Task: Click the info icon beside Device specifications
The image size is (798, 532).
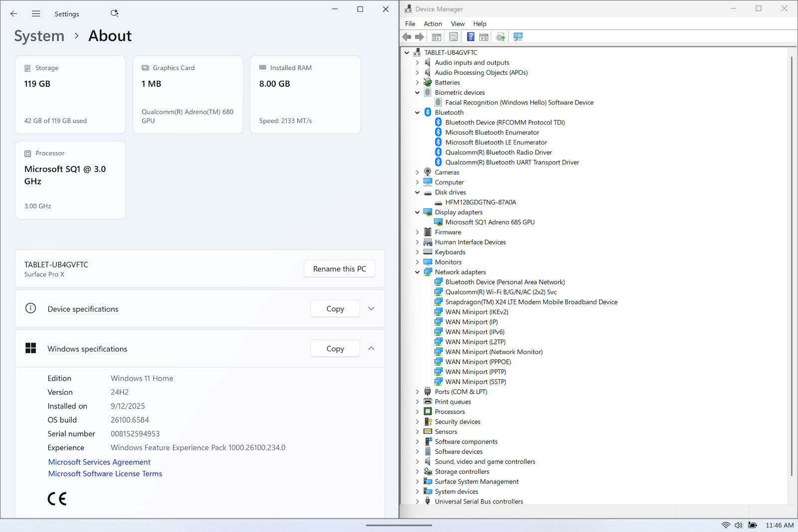Action: coord(30,308)
